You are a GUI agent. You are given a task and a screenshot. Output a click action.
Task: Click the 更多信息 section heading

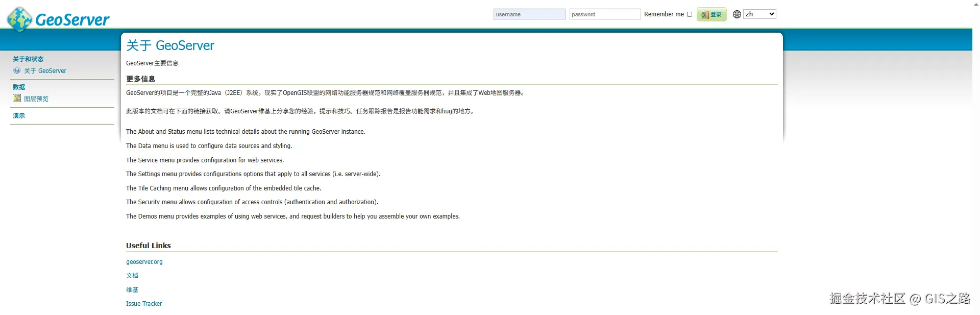click(141, 79)
